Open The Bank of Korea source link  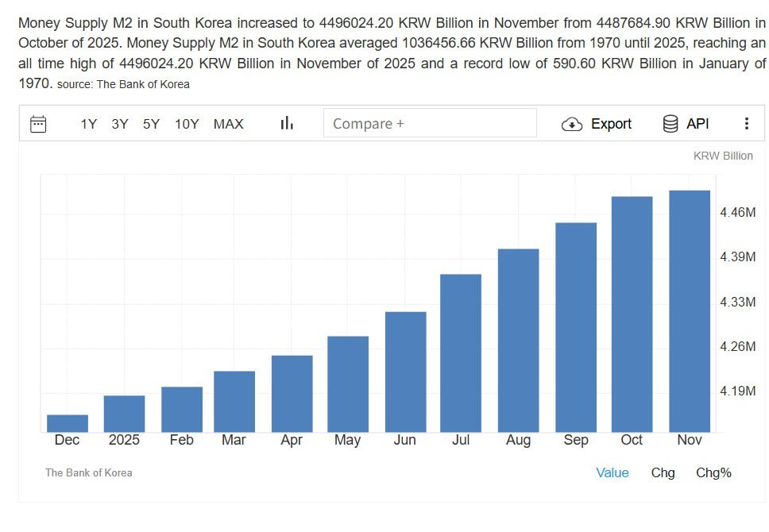pos(88,472)
